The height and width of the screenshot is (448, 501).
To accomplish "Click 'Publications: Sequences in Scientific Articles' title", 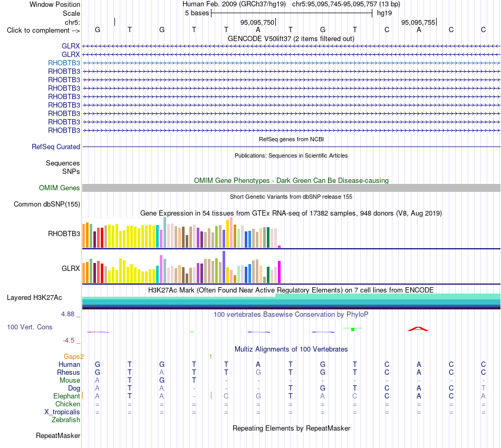I will [291, 155].
